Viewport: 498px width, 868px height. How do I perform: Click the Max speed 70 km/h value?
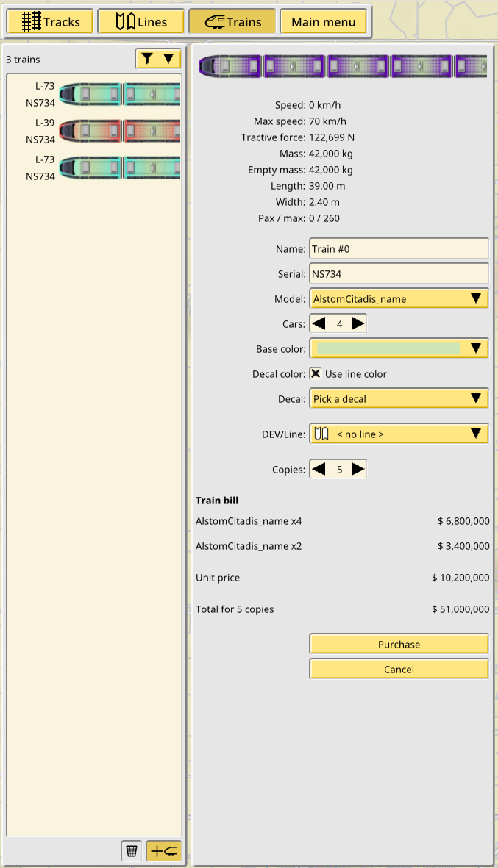click(327, 121)
